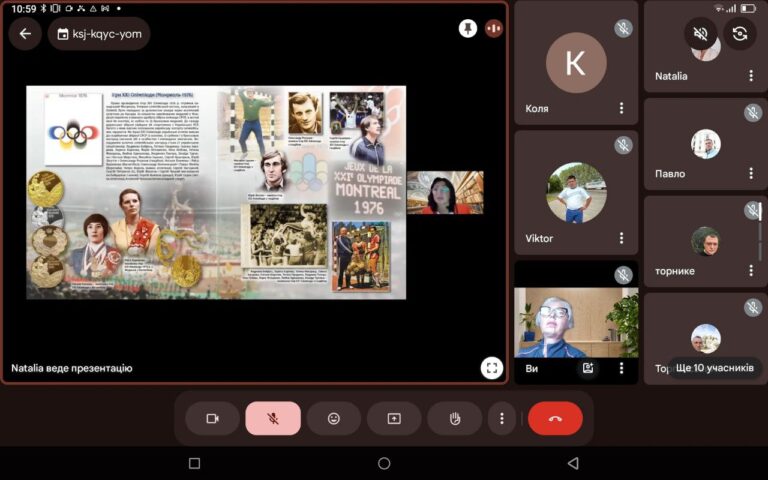Viewport: 768px width, 480px height.
Task: Tap the Montreal 1976 presentation slide
Action: click(x=216, y=192)
